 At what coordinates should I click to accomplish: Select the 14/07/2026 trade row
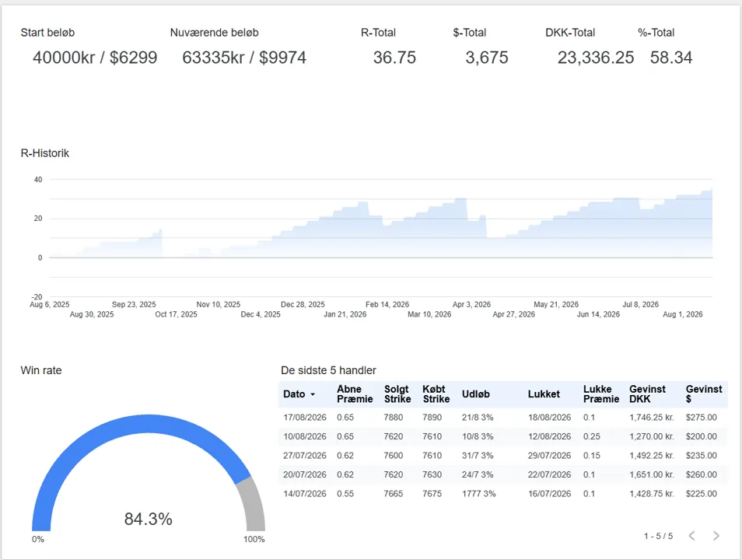503,494
